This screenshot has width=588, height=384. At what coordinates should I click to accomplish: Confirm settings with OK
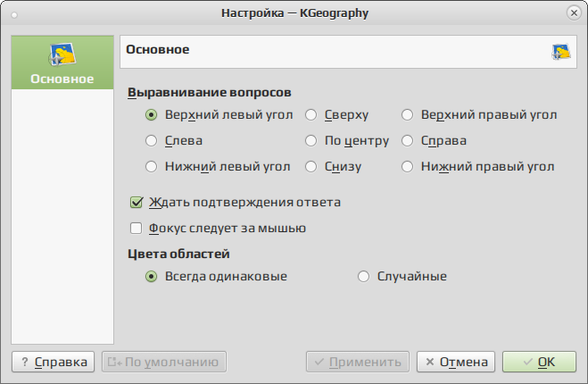[x=539, y=362]
